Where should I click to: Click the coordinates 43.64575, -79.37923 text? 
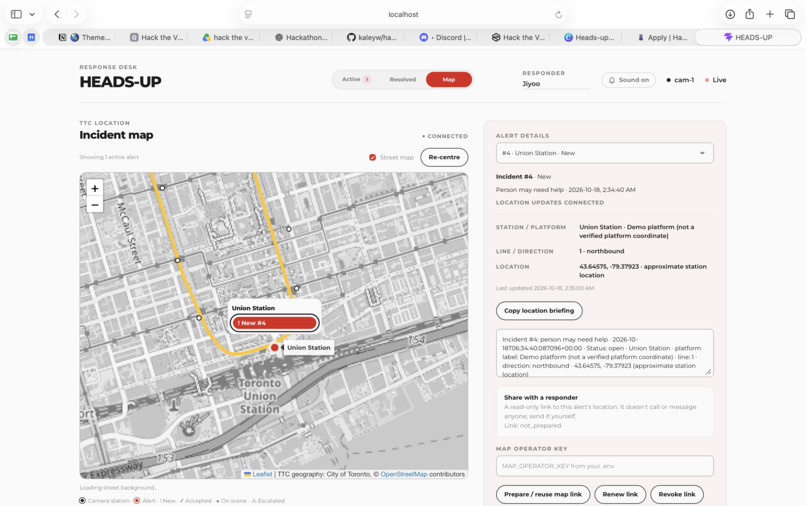pos(609,266)
